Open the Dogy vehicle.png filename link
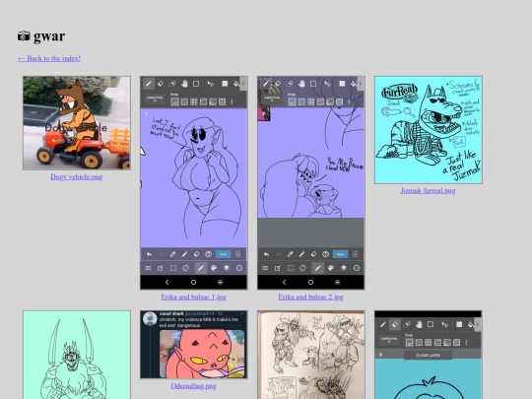 (76, 176)
